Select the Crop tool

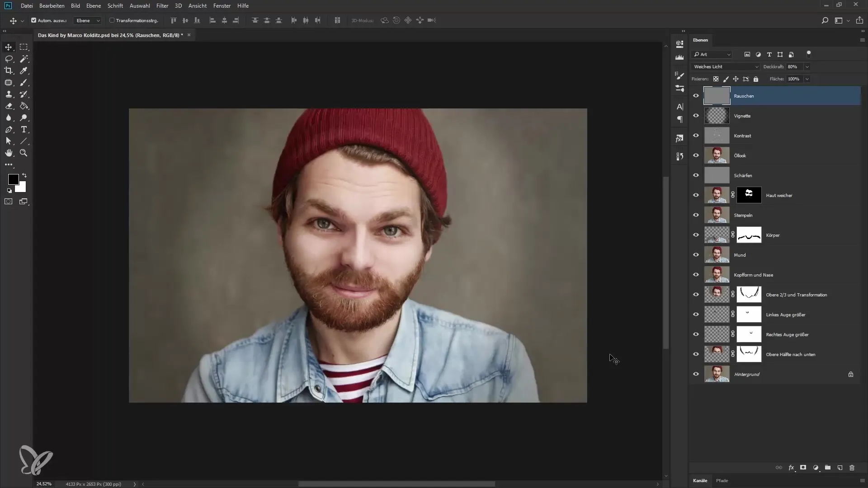(x=9, y=70)
